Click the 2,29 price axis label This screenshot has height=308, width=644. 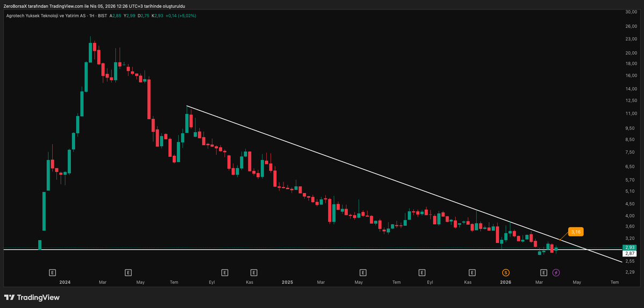pyautogui.click(x=631, y=273)
